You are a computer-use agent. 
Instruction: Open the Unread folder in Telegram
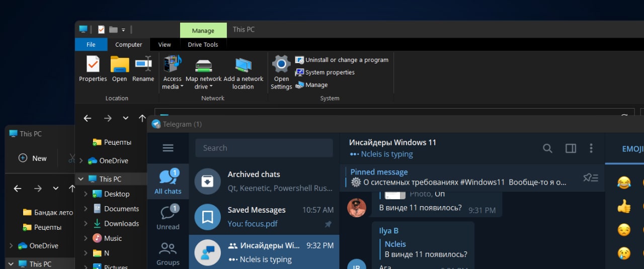click(x=168, y=217)
